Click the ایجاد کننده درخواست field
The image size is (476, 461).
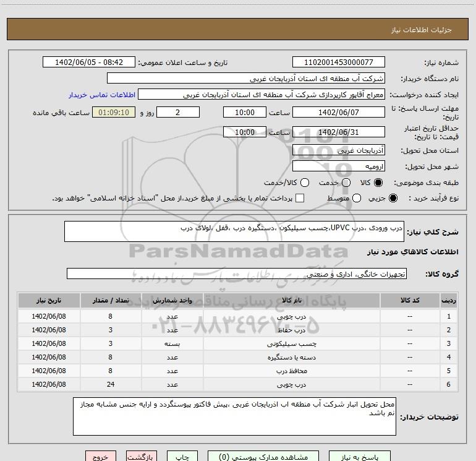(x=261, y=95)
